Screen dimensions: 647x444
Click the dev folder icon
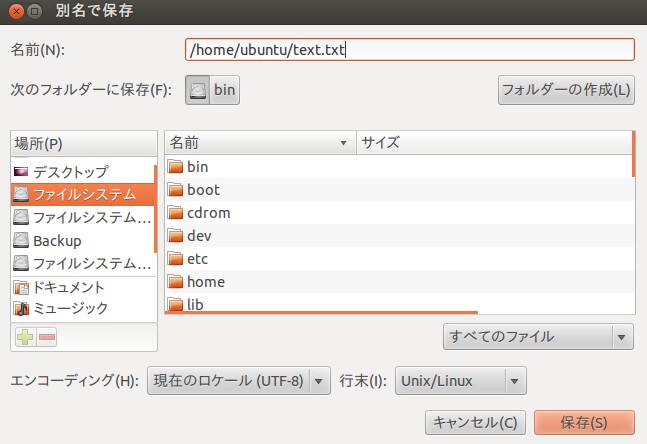175,236
